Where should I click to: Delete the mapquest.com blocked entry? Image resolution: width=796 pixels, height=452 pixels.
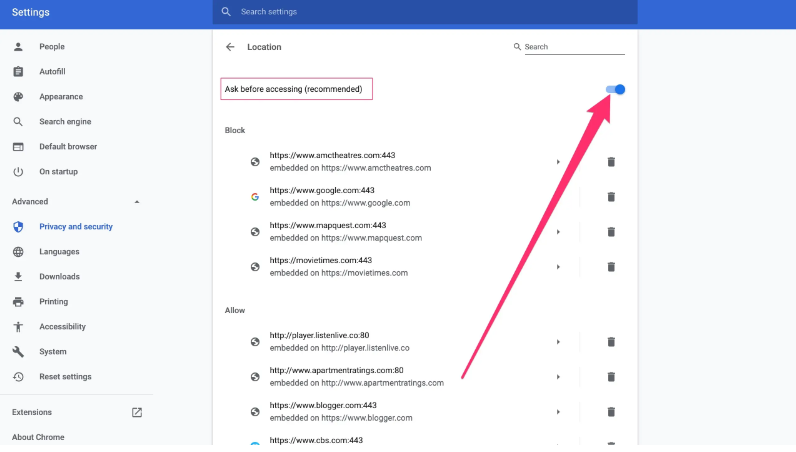pyautogui.click(x=611, y=232)
